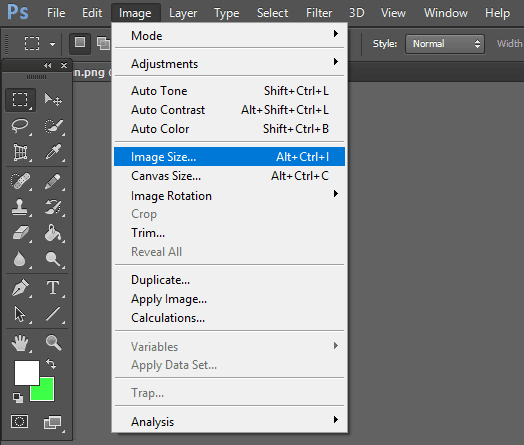The width and height of the screenshot is (524, 445).
Task: Open the File menu
Action: click(56, 13)
